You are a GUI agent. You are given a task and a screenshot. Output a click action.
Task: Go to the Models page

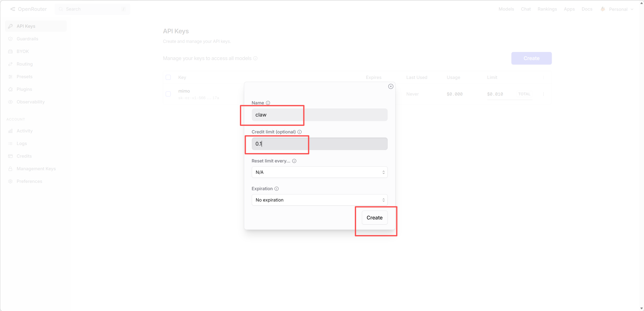pyautogui.click(x=506, y=9)
